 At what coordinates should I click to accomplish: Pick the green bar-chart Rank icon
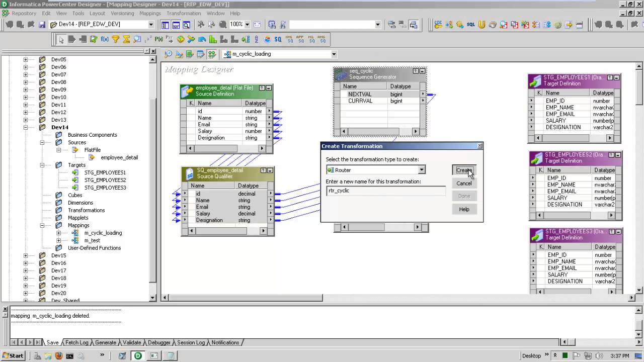tap(213, 39)
